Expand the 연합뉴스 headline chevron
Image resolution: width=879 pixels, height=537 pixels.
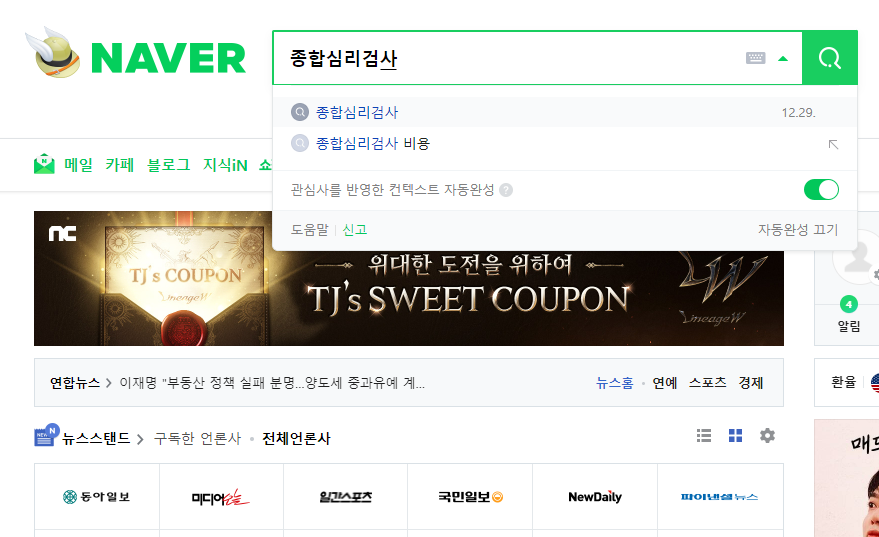(x=109, y=383)
